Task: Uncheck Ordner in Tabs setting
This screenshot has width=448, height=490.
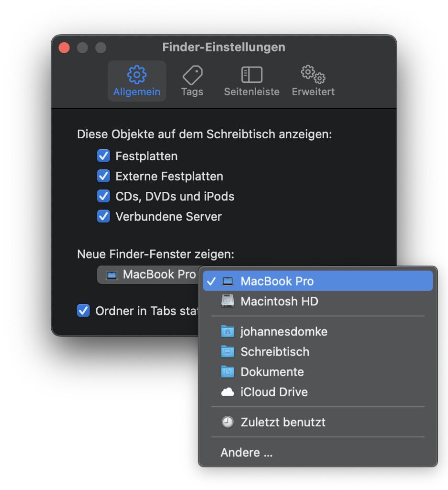Action: (83, 311)
